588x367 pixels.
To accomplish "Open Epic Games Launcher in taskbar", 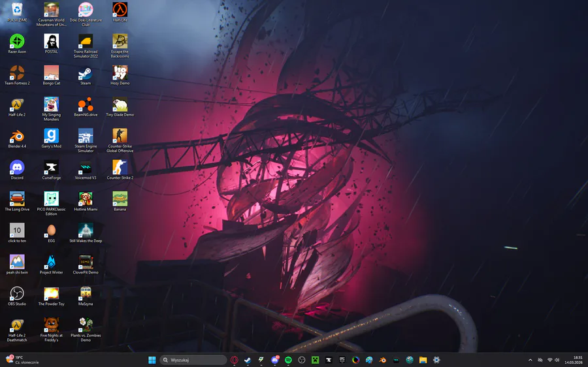I will (x=342, y=360).
